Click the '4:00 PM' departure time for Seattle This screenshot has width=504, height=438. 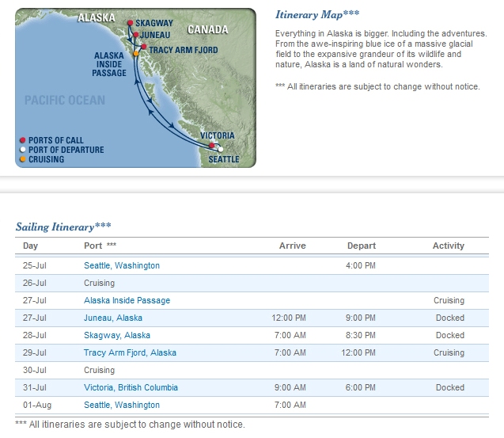point(361,265)
